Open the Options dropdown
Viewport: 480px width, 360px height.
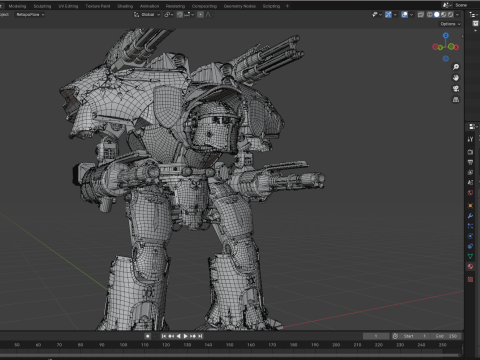pyautogui.click(x=450, y=24)
